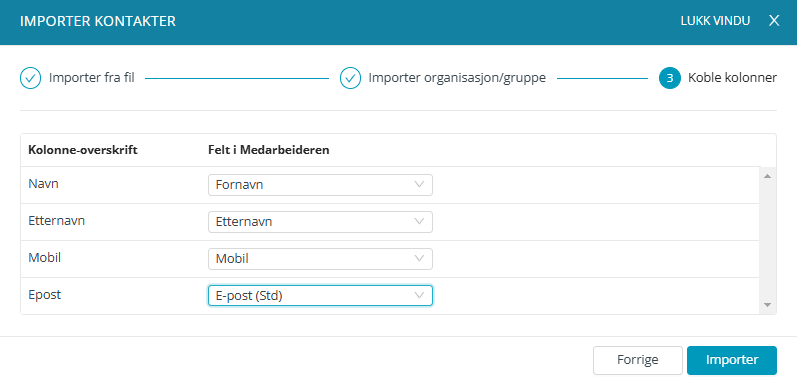Open the Fornavn dropdown for Navn
The height and width of the screenshot is (382, 797).
tap(320, 185)
